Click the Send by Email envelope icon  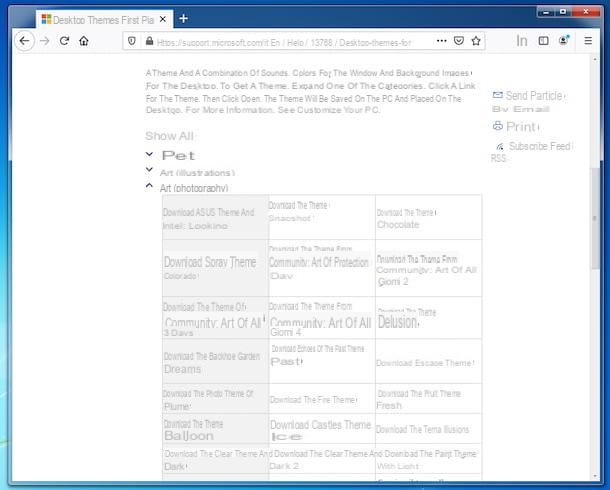498,95
